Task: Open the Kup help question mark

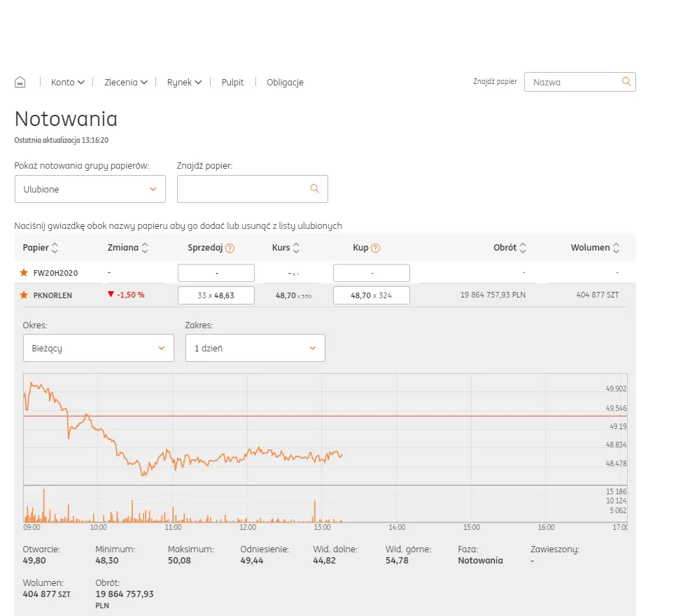Action: coord(376,248)
